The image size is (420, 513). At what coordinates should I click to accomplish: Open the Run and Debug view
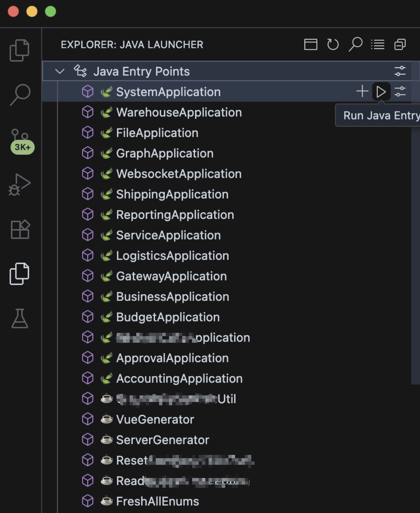point(20,185)
